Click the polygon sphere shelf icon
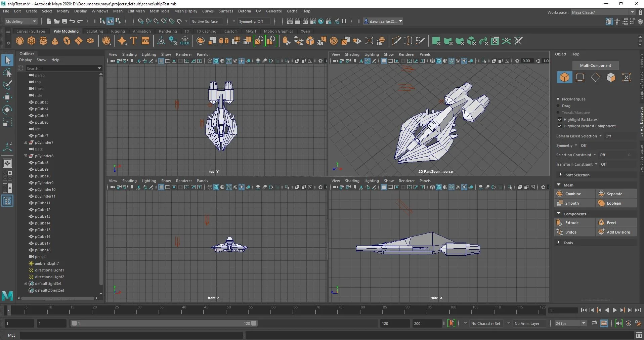The width and height of the screenshot is (644, 340). [x=20, y=41]
